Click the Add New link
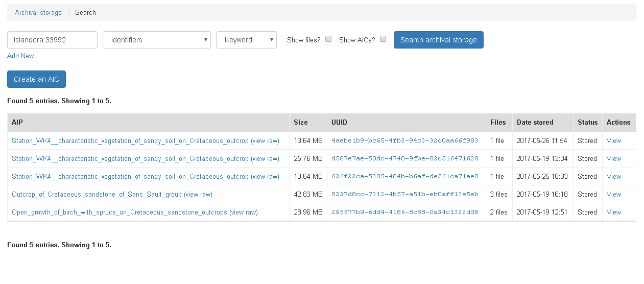This screenshot has height=284, width=644. [x=20, y=56]
